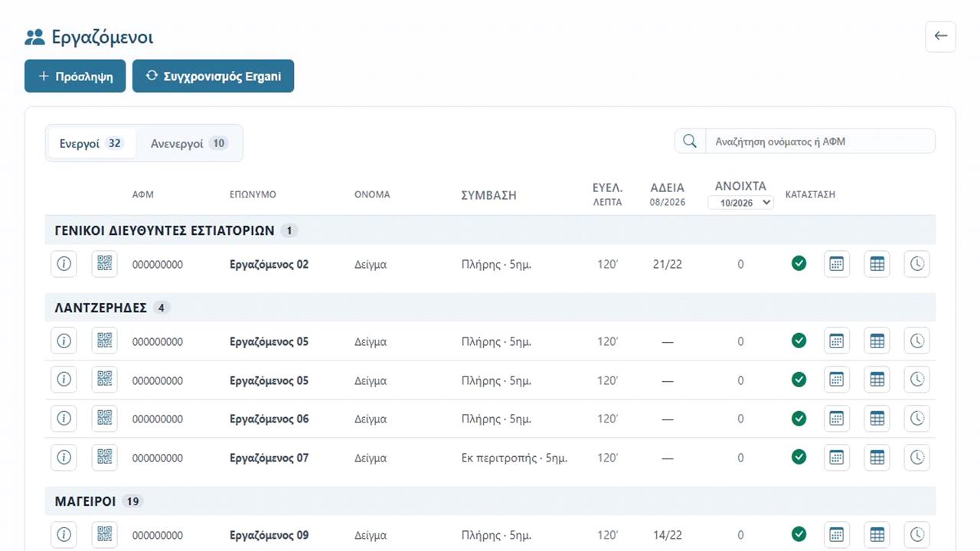Open calendar icon in Εργαζόμενος 07 row

[x=837, y=458]
